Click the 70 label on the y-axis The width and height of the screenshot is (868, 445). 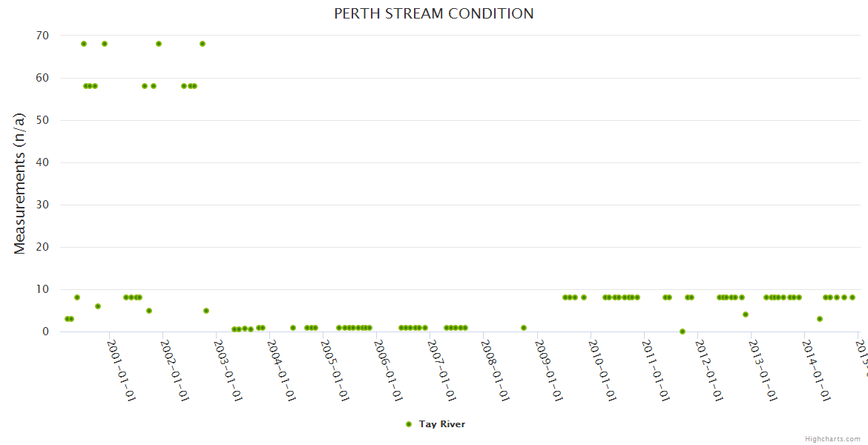coord(41,36)
